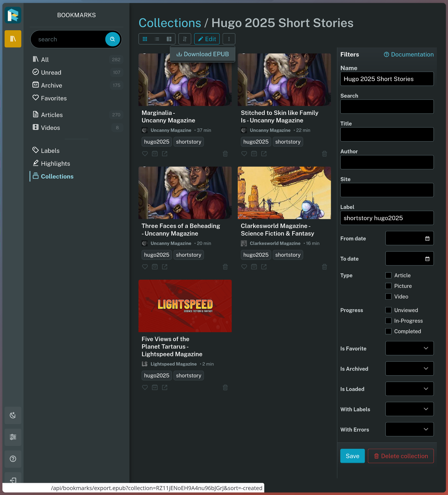Enable the Unviewed progress filter

[388, 310]
